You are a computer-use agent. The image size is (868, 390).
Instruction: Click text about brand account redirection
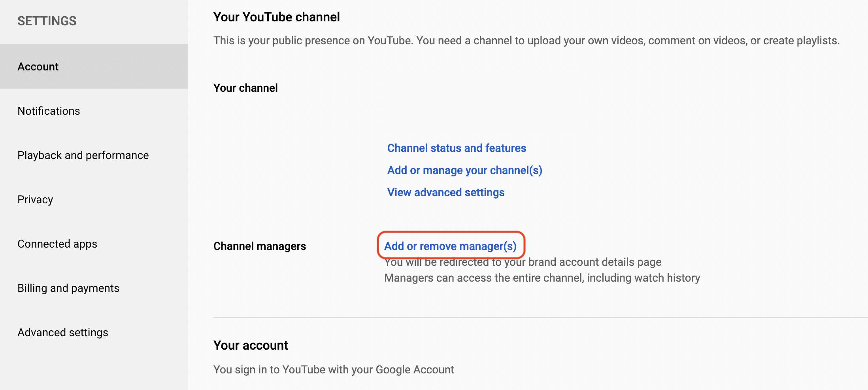coord(523,262)
